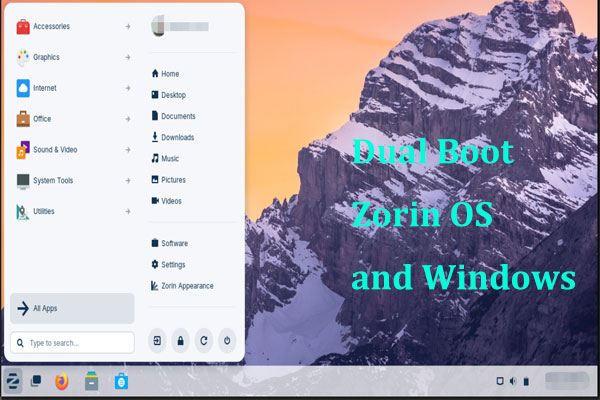This screenshot has width=600, height=400.
Task: Open the Downloads folder
Action: click(x=173, y=137)
